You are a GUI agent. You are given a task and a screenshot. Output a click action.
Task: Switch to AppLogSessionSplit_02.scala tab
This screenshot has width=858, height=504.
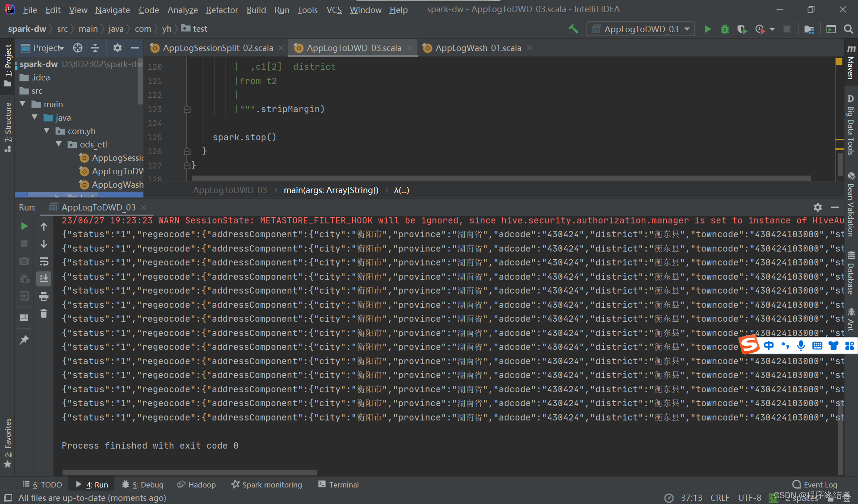click(218, 48)
